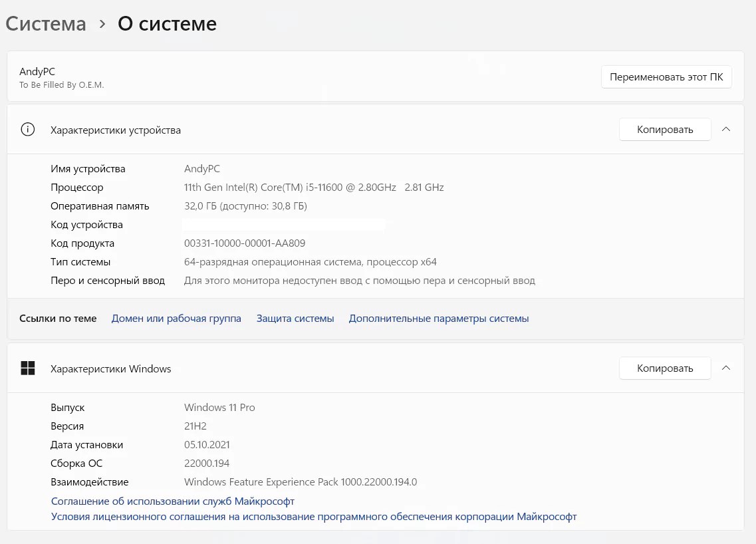Click the Процессор label
Image resolution: width=756 pixels, height=544 pixels.
click(77, 187)
